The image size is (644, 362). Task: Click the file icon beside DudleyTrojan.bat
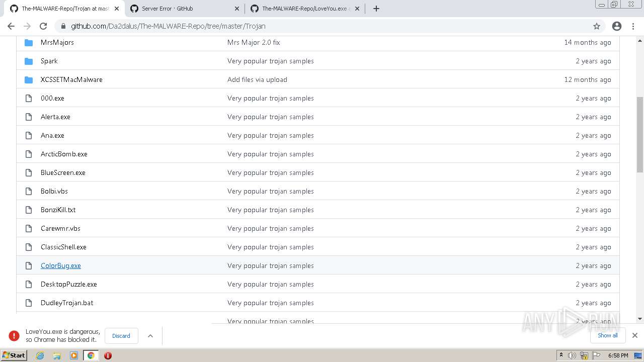click(x=29, y=303)
